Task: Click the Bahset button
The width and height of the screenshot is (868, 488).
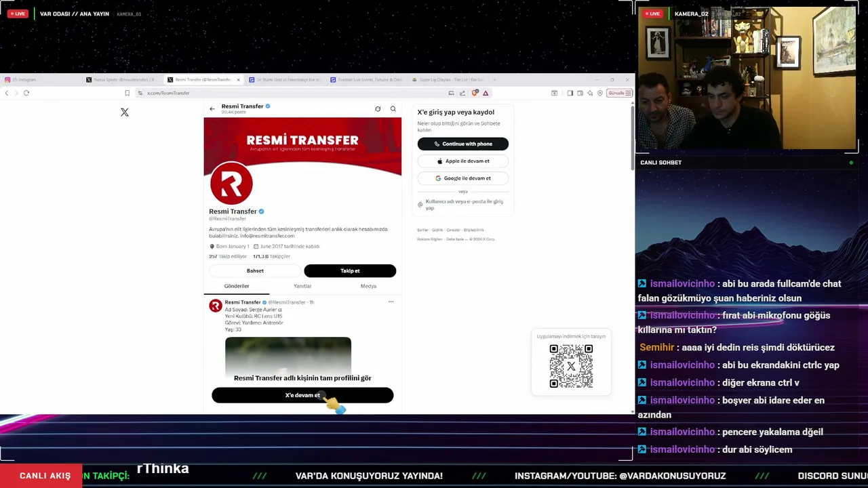Action: pyautogui.click(x=255, y=271)
